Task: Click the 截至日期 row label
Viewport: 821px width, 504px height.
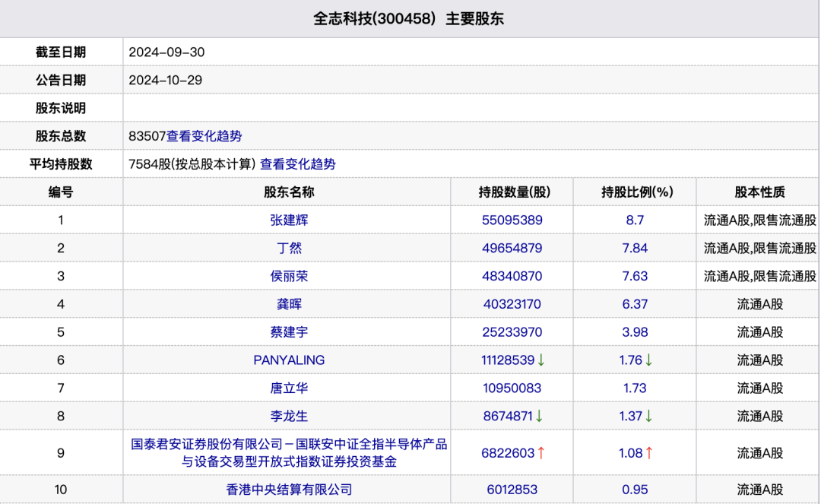Action: (x=61, y=52)
